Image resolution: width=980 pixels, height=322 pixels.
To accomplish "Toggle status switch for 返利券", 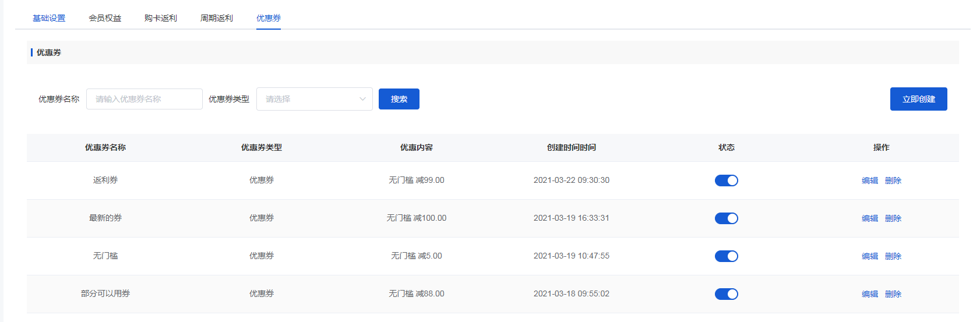I will coord(727,181).
